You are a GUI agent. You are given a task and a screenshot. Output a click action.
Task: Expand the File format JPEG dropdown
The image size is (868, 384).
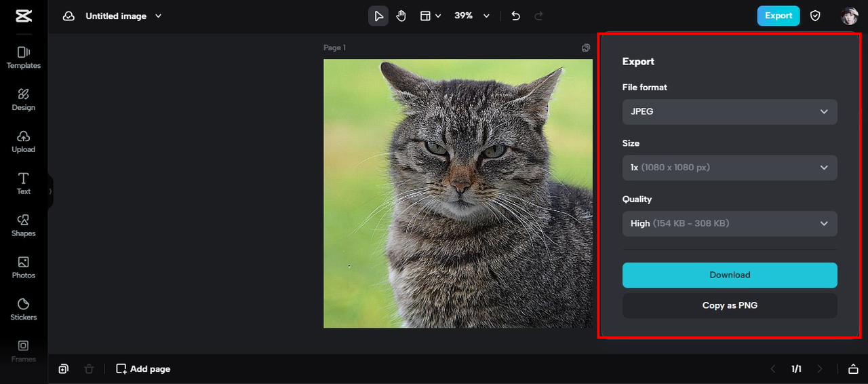(730, 112)
